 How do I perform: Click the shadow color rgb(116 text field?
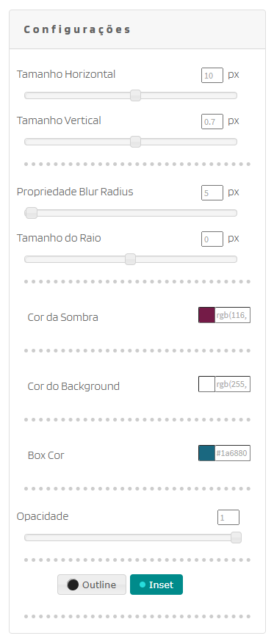(x=233, y=315)
